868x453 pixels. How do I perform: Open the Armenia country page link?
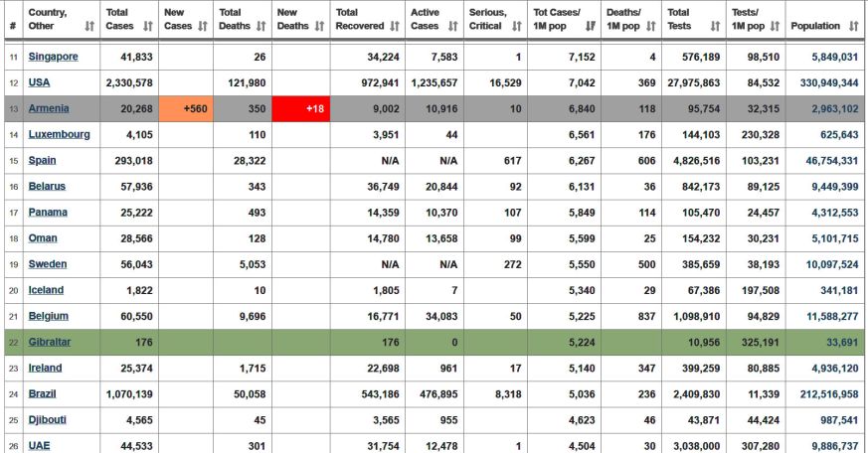click(x=49, y=108)
